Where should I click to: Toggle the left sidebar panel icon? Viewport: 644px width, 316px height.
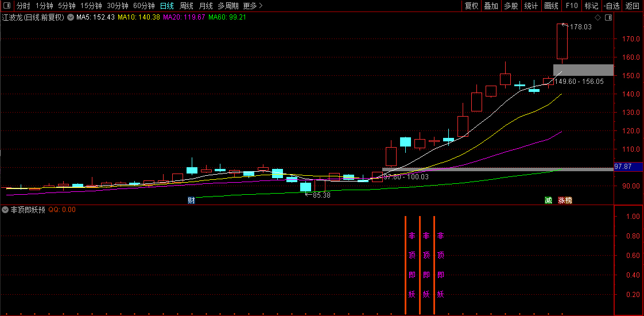7,6
